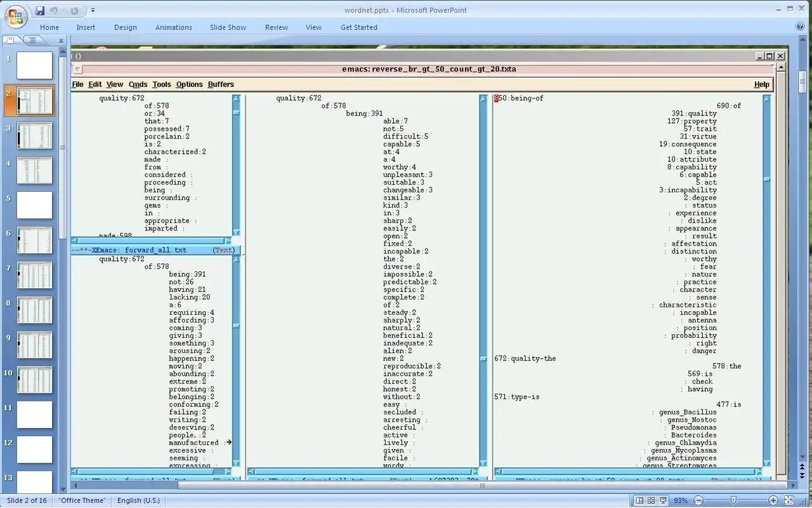The image size is (812, 508).
Task: Click the Zoom Out minus button
Action: point(698,500)
